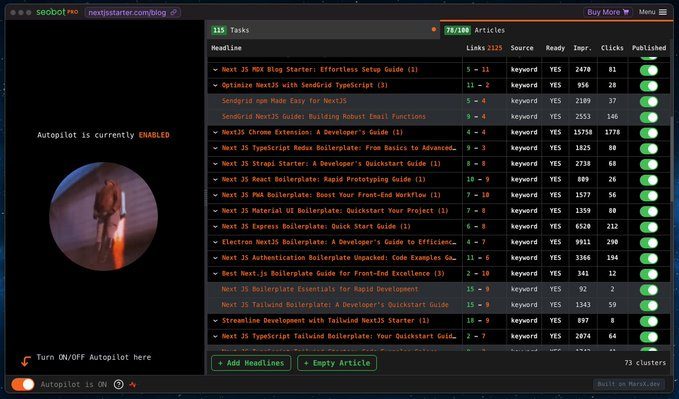Image resolution: width=679 pixels, height=399 pixels.
Task: Open the hamburger Menu icon
Action: click(x=663, y=12)
